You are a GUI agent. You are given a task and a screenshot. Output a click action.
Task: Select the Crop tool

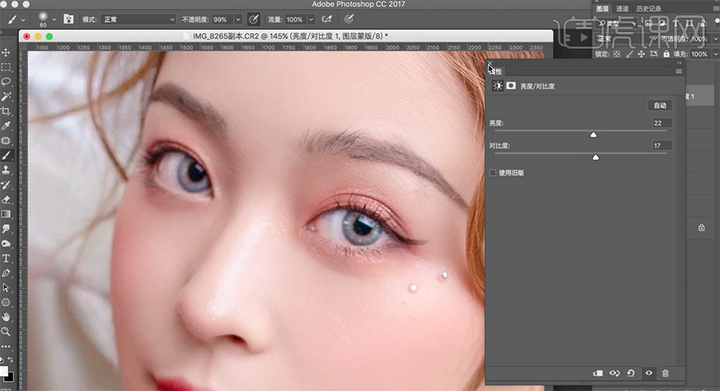tap(6, 111)
